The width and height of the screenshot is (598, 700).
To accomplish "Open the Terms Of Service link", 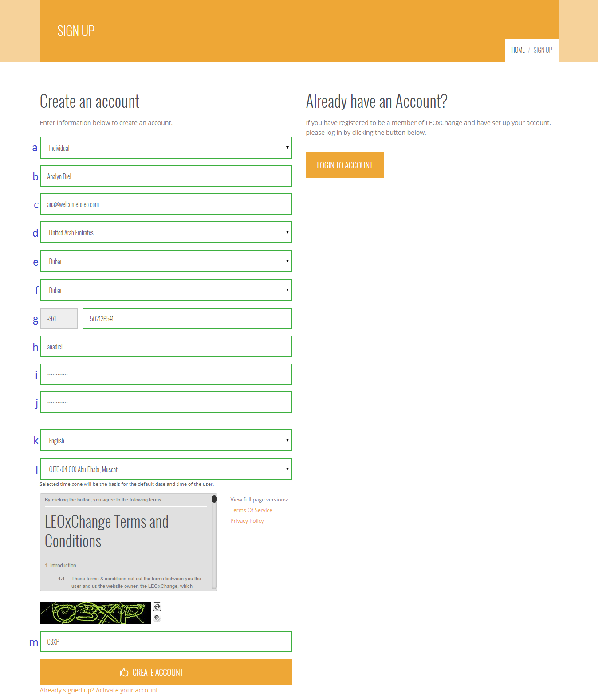I will click(251, 510).
